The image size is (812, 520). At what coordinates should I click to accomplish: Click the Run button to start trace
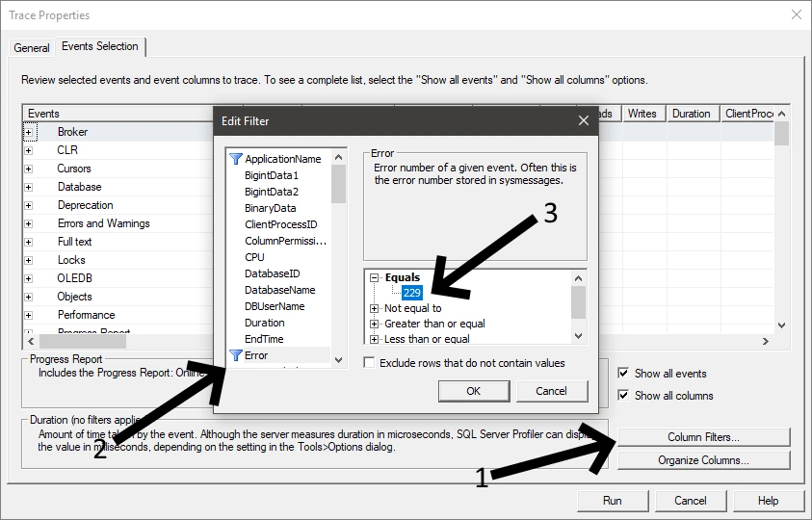pyautogui.click(x=612, y=501)
